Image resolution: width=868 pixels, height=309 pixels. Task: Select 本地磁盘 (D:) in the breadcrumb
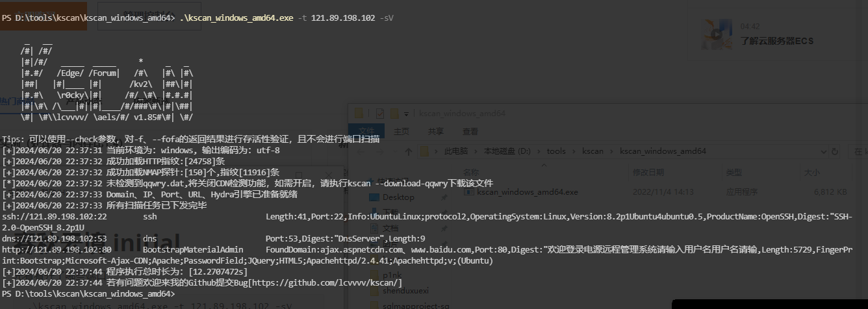coord(507,151)
